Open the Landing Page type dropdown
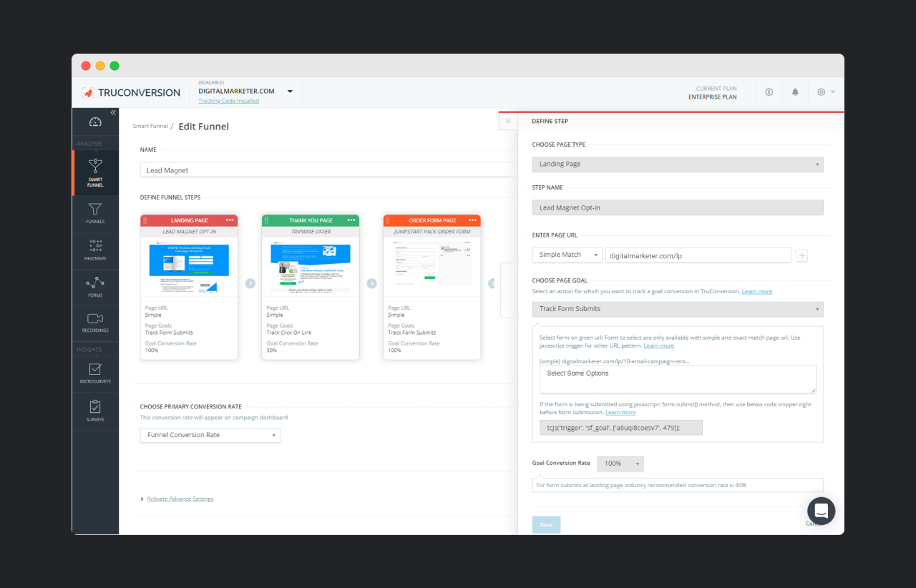 tap(678, 165)
